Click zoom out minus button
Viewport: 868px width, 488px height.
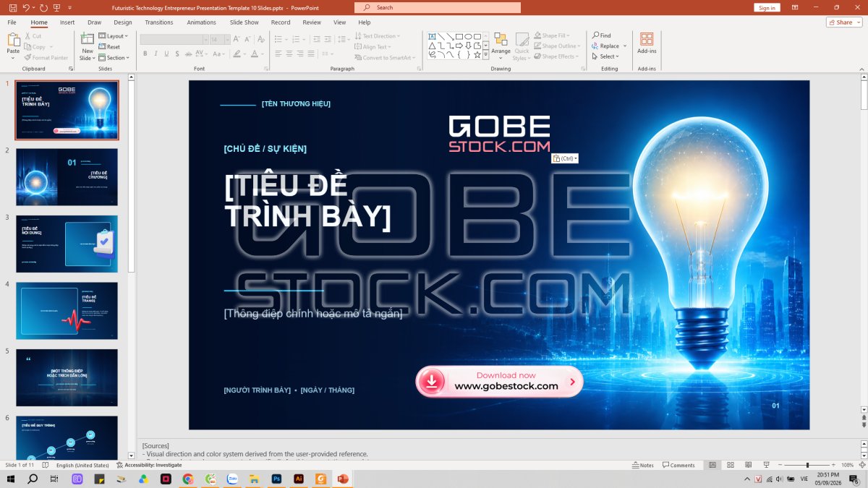point(781,465)
